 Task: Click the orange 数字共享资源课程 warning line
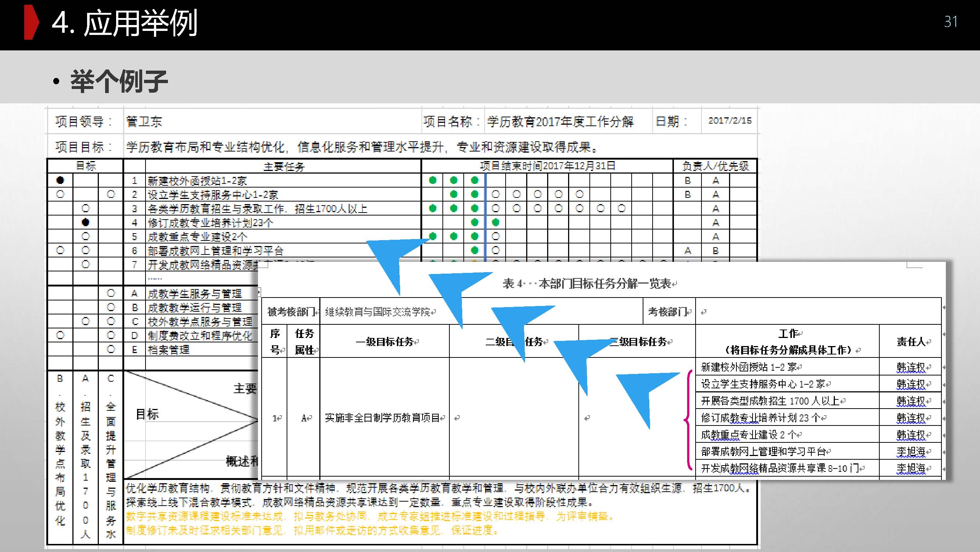[369, 516]
